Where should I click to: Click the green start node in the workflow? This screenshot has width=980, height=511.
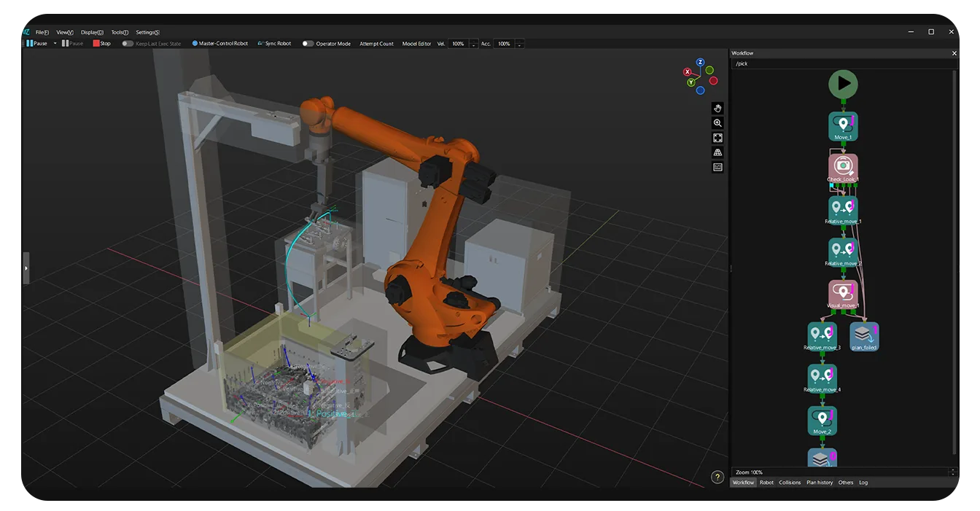[843, 84]
